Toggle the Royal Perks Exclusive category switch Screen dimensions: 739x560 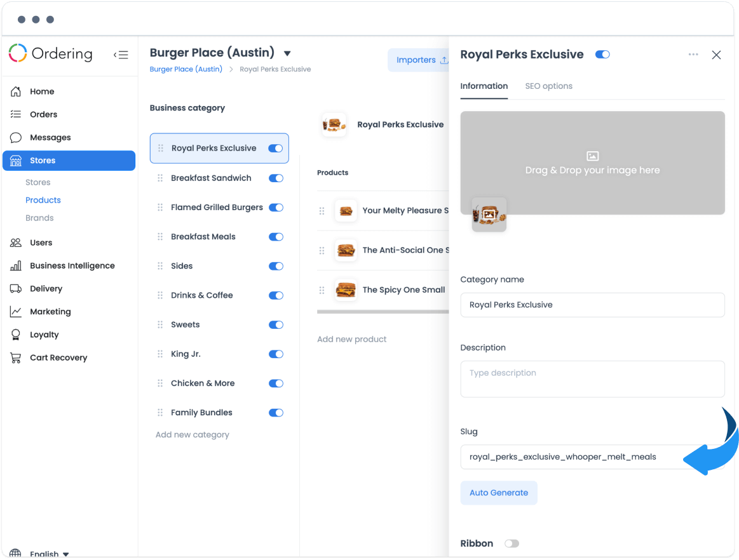(276, 149)
